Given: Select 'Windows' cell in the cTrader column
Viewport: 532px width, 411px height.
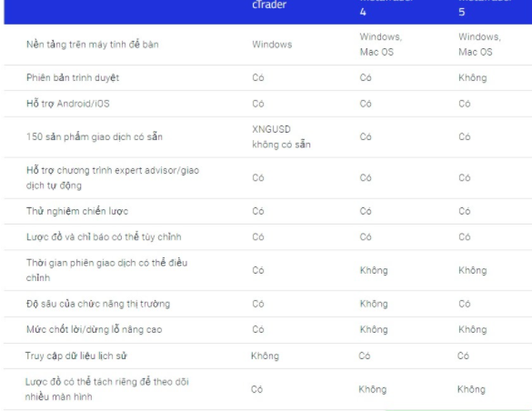Looking at the screenshot, I should (272, 45).
